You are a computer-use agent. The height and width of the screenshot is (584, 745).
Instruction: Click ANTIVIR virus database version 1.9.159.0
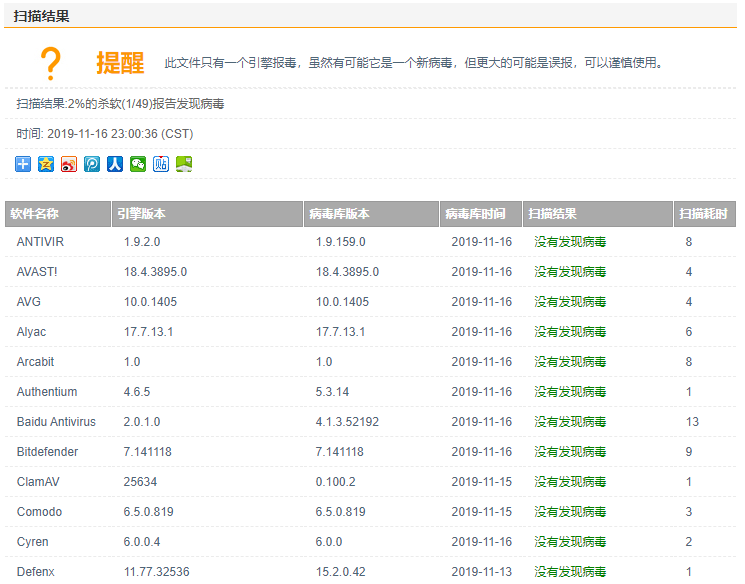tap(341, 242)
